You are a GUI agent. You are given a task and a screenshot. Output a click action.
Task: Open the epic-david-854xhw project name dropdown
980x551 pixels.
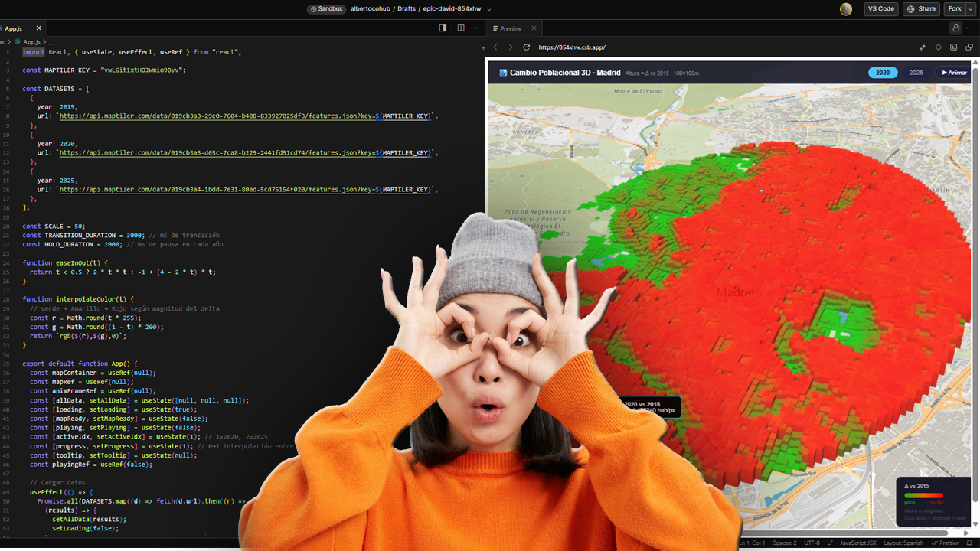(x=489, y=9)
